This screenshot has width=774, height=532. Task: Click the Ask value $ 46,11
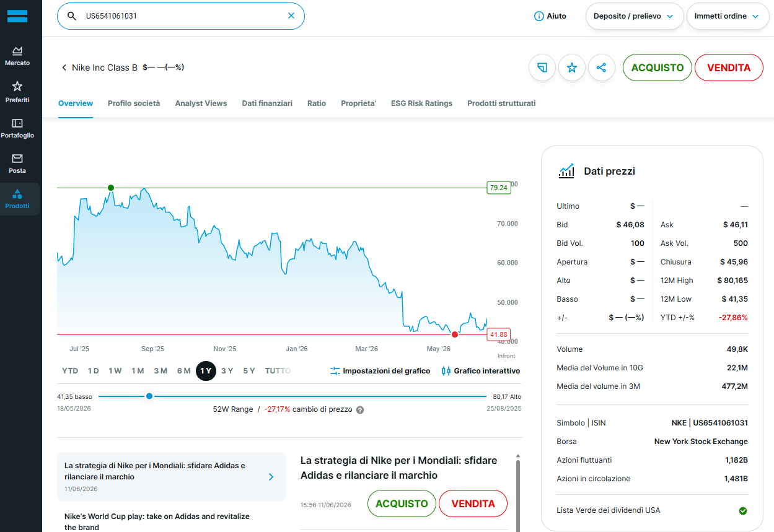[x=735, y=225]
